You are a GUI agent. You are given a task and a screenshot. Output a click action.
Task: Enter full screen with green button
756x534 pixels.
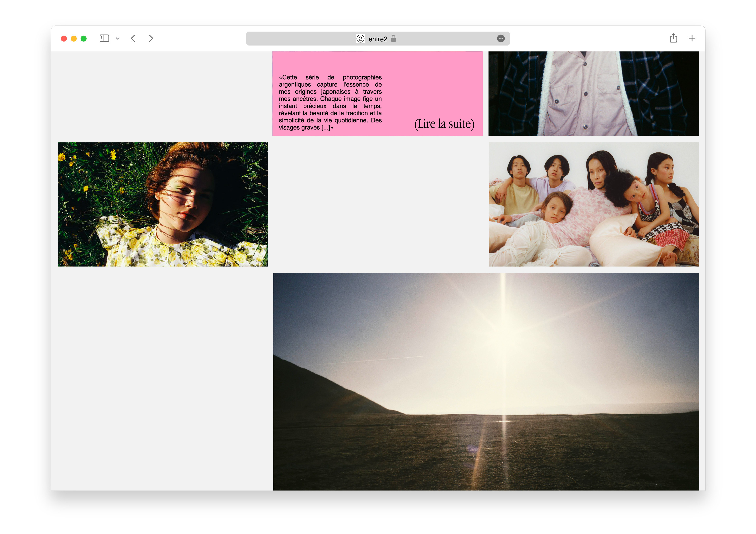point(84,38)
